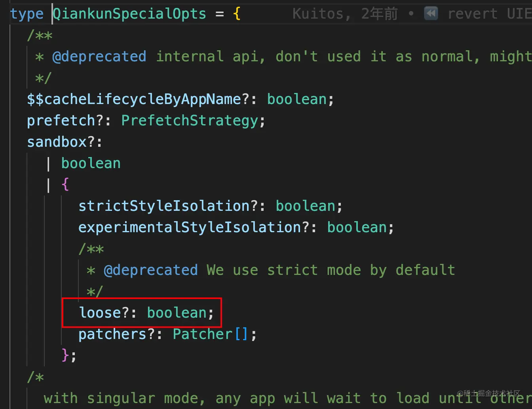Click the patchers property name
The width and height of the screenshot is (532, 409).
[x=112, y=334]
